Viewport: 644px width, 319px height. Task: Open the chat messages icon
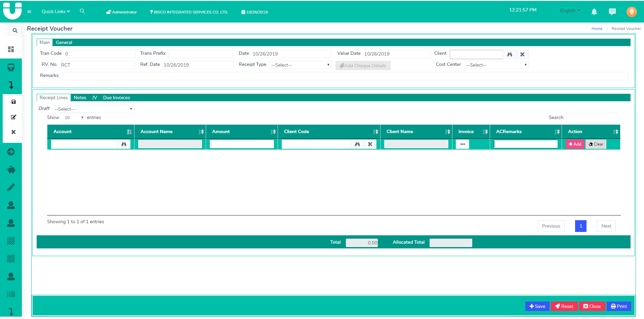pos(612,12)
